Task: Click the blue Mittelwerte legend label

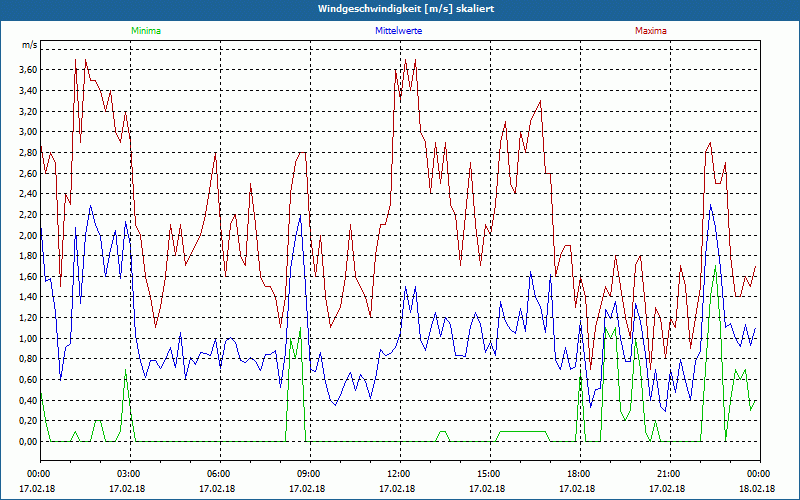Action: pyautogui.click(x=398, y=31)
